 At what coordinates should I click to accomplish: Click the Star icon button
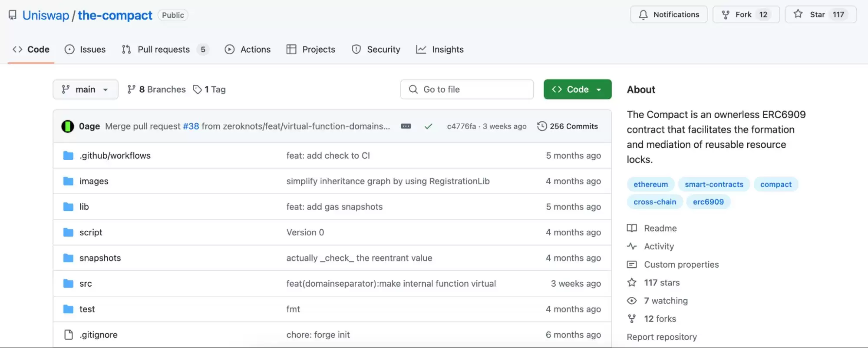[x=798, y=14]
